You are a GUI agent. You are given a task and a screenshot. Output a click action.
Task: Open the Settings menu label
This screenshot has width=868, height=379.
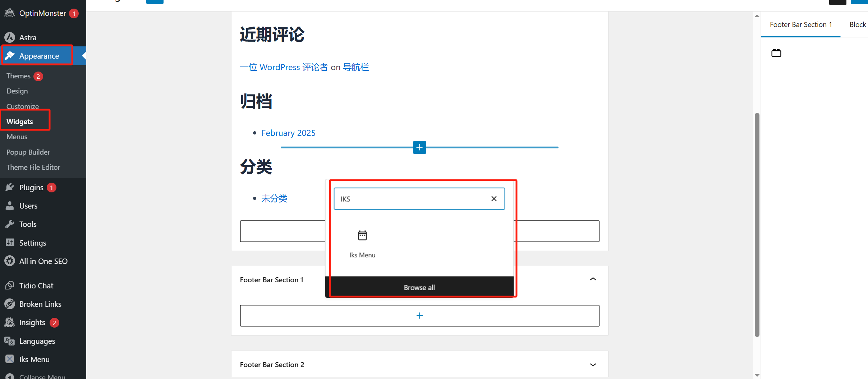pos(33,243)
